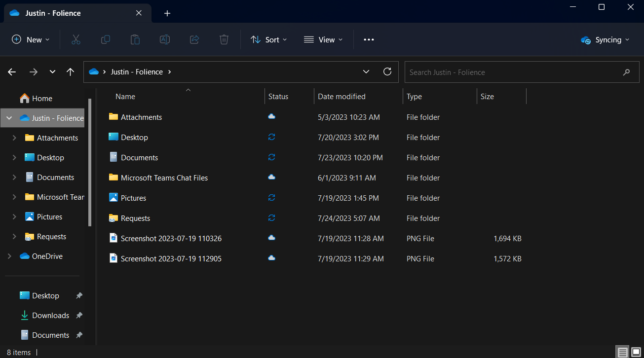Expand Requests in the navigation tree

coord(14,236)
